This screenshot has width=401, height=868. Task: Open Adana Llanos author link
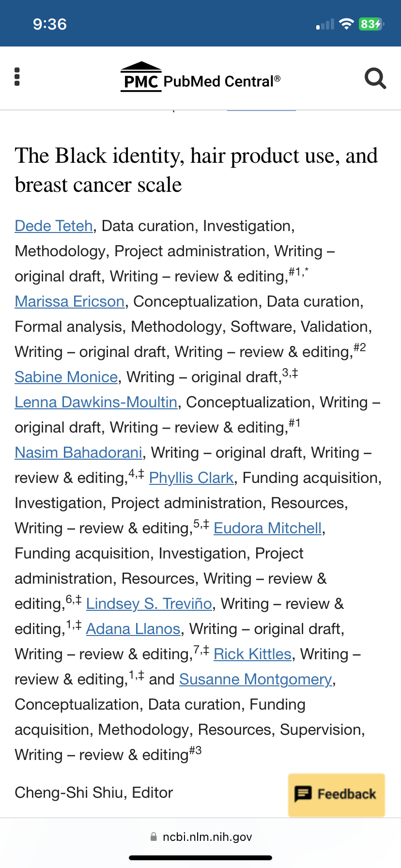(133, 629)
